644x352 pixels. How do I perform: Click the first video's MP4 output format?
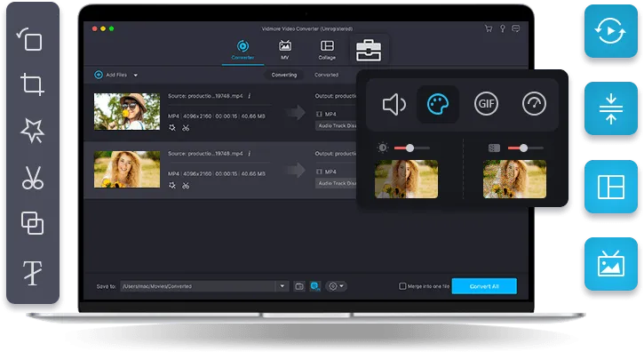[x=327, y=114]
